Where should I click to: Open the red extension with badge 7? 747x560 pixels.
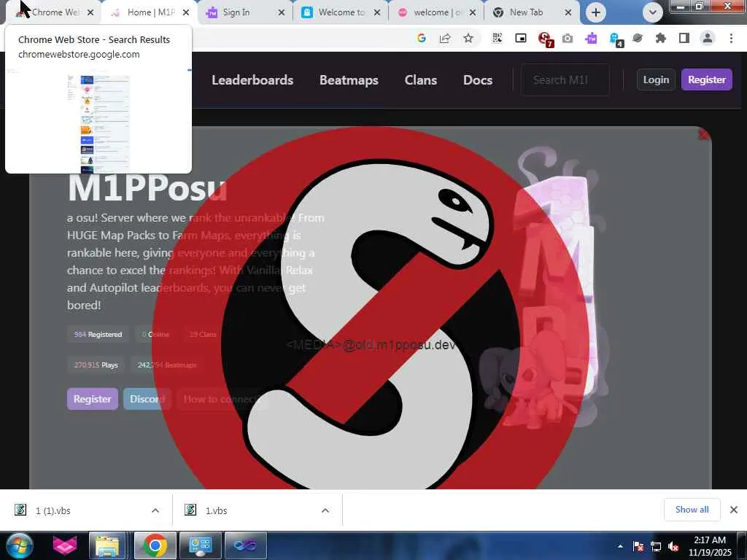pyautogui.click(x=544, y=39)
